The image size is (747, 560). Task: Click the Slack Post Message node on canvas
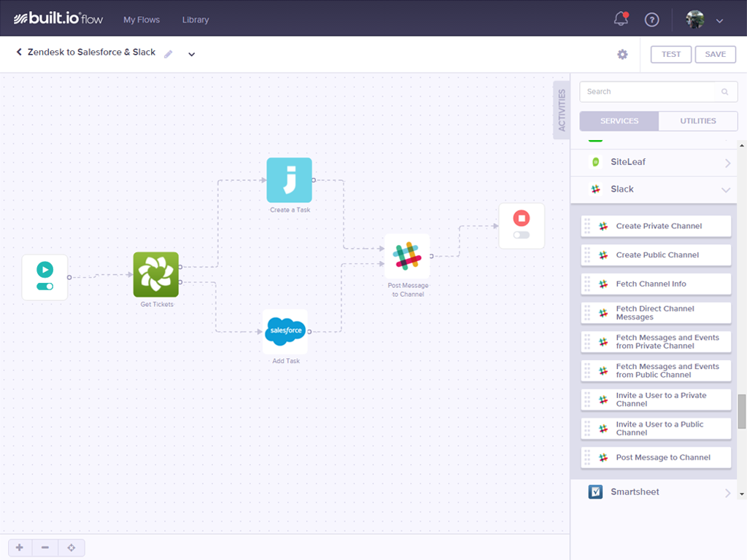coord(407,256)
